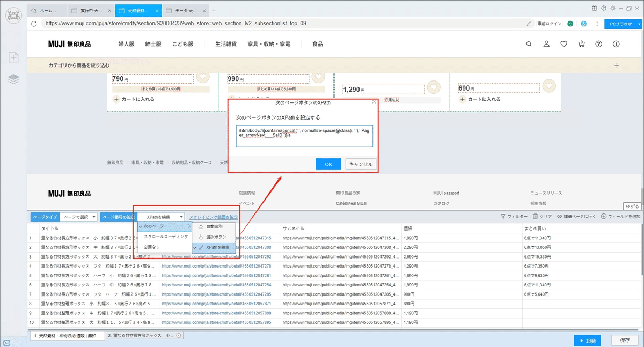The height and width of the screenshot is (347, 644).
Task: Expand the 次のページ submenu
Action: coord(164,227)
